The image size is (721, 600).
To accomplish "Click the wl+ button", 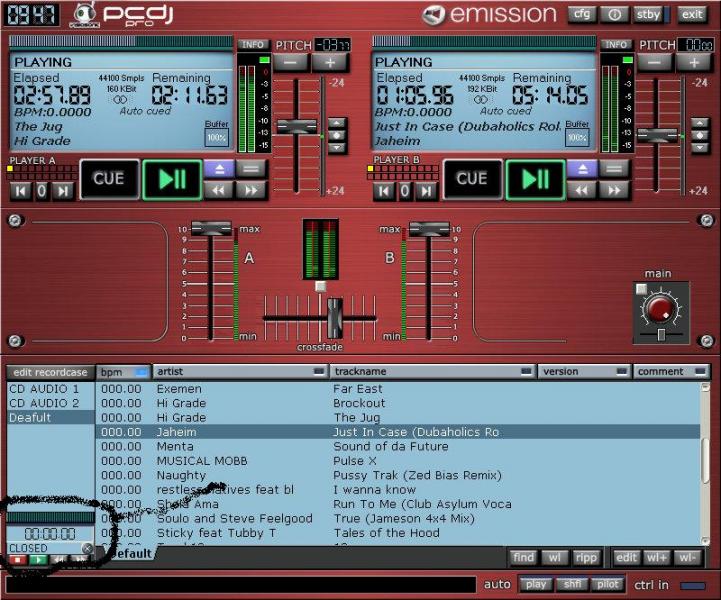I will 657,558.
